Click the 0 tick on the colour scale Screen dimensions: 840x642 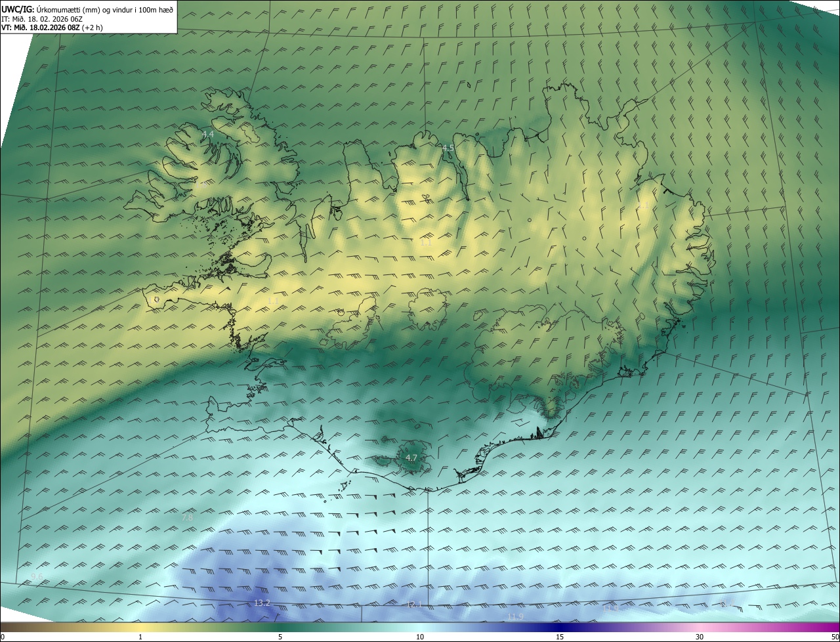3,637
